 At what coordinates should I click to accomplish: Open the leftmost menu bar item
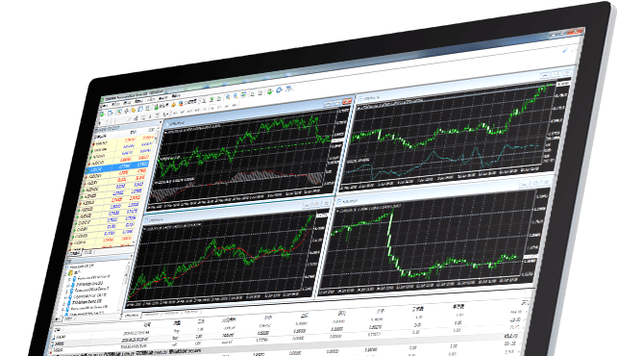click(105, 106)
